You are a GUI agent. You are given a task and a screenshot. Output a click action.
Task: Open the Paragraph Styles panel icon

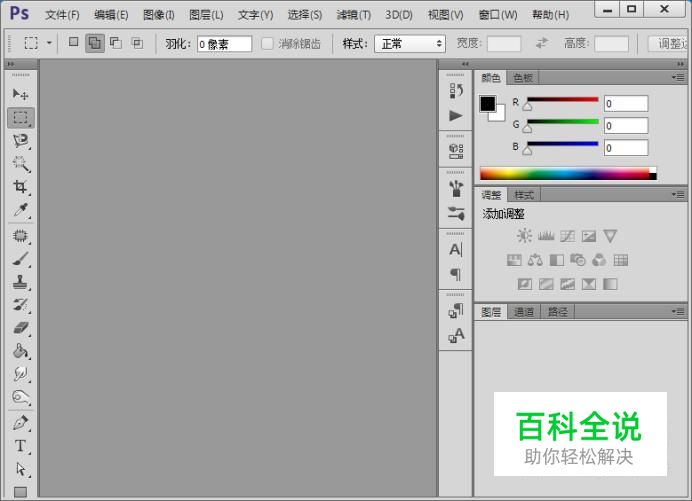[455, 311]
